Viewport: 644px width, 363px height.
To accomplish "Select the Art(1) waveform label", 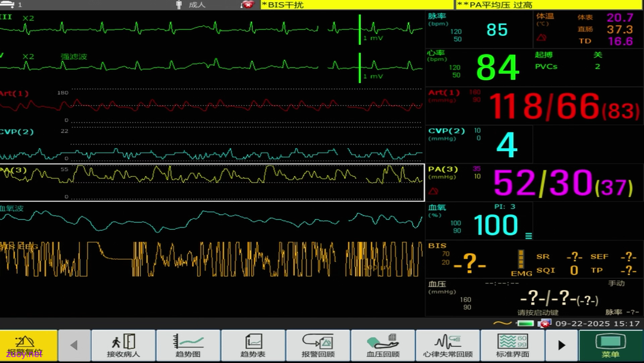I will tap(14, 93).
